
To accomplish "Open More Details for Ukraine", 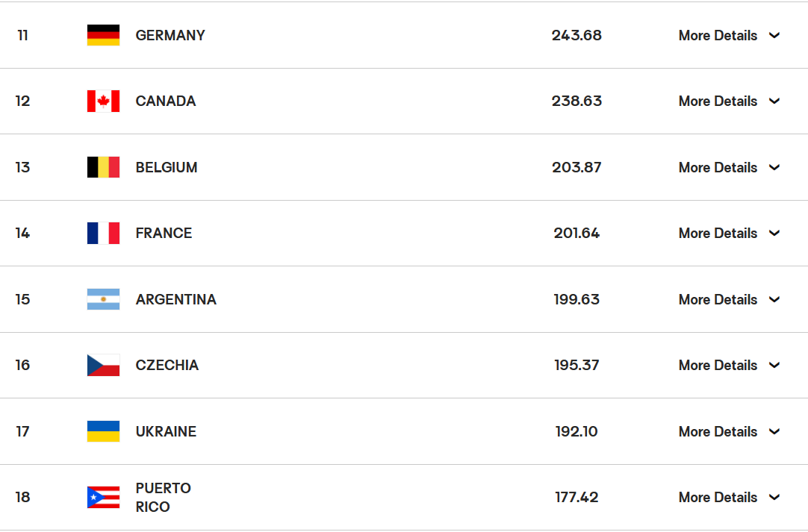I will pos(729,431).
